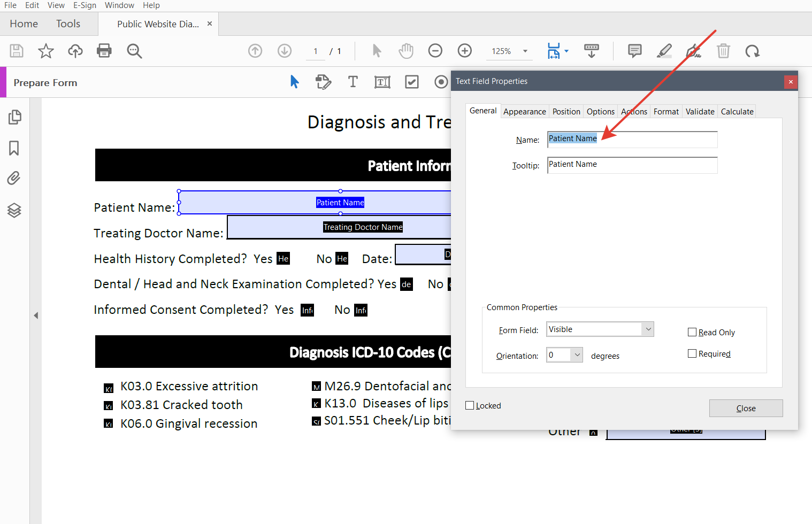Click the bookmark star icon
Image resolution: width=812 pixels, height=524 pixels.
point(46,51)
